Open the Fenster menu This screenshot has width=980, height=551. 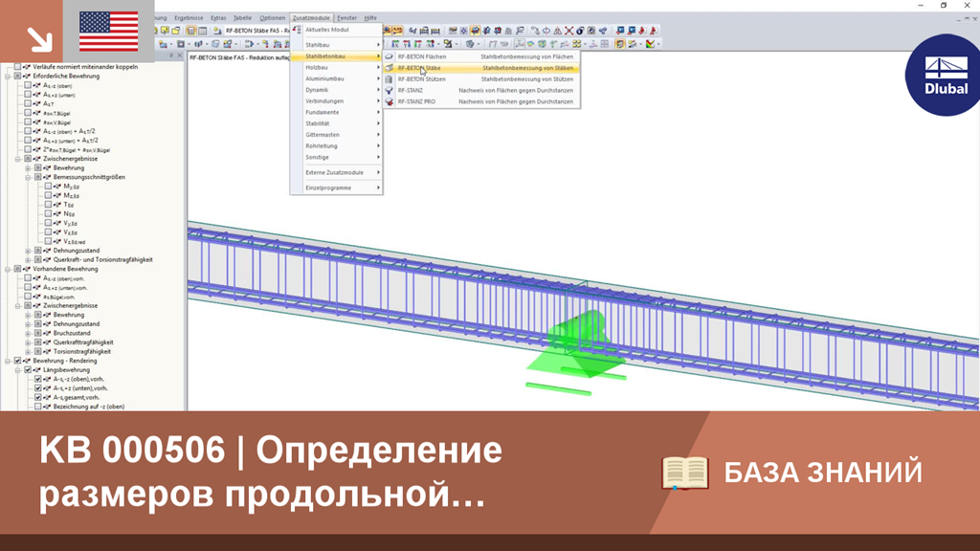point(346,18)
